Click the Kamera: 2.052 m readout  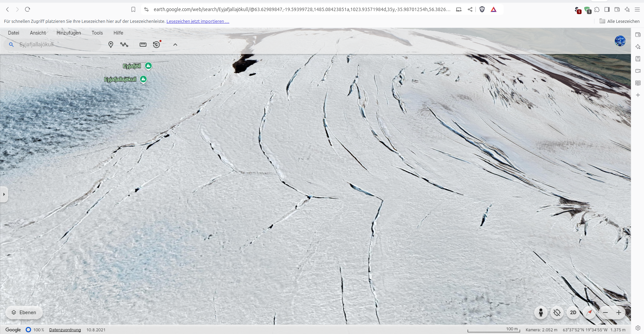[541, 330]
